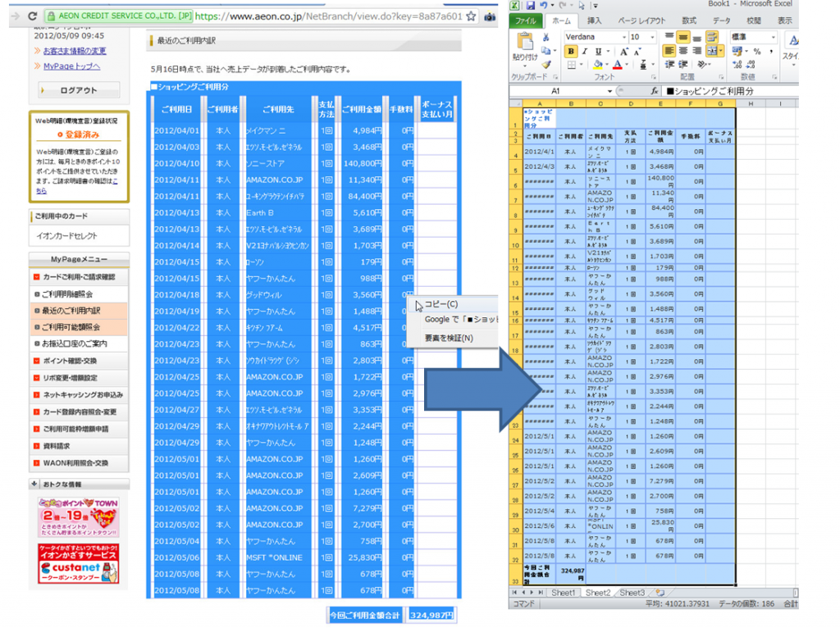Open ネットキャッシングお申込み menu link
The height and width of the screenshot is (628, 840).
coord(83,394)
